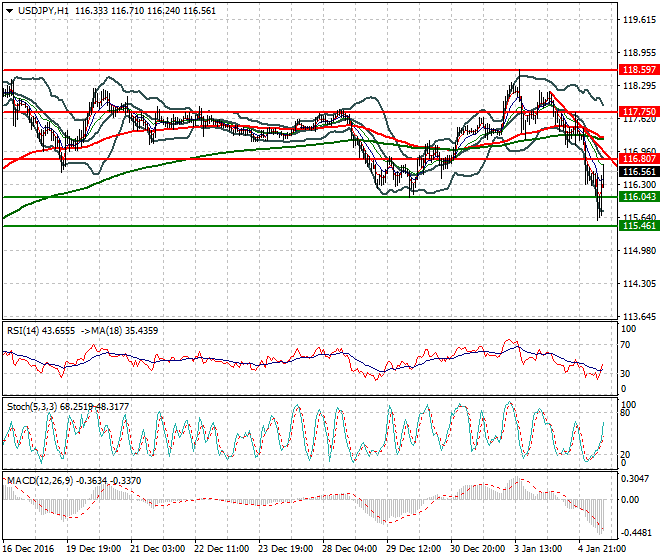Click the MACD scale value 0.00

[630, 500]
